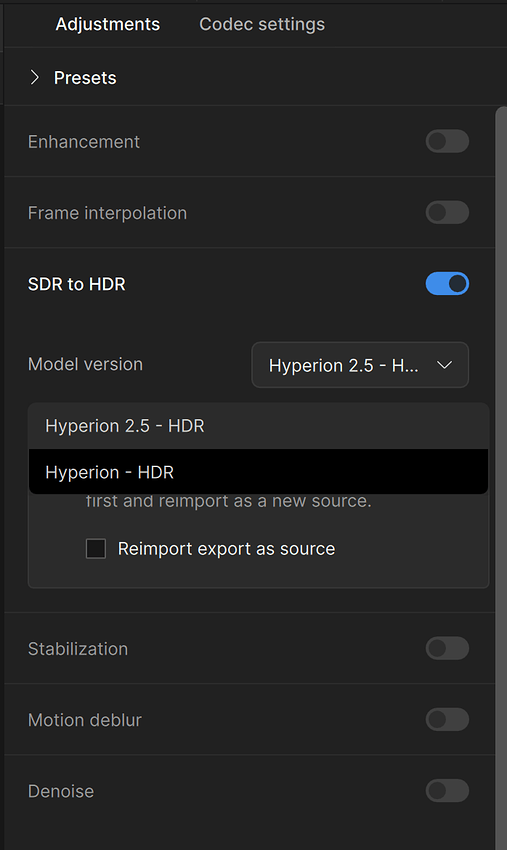Open the Model version combo box
507x850 pixels.
(360, 365)
